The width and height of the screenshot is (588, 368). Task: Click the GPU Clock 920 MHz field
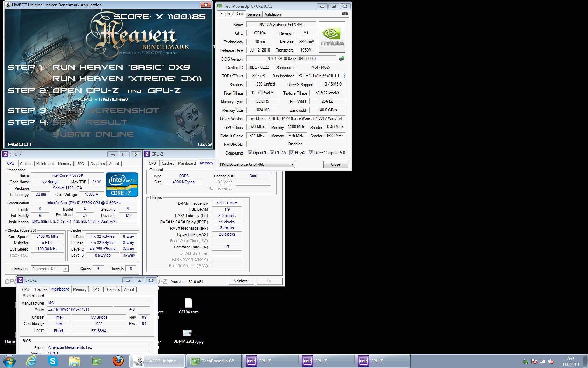pyautogui.click(x=257, y=127)
